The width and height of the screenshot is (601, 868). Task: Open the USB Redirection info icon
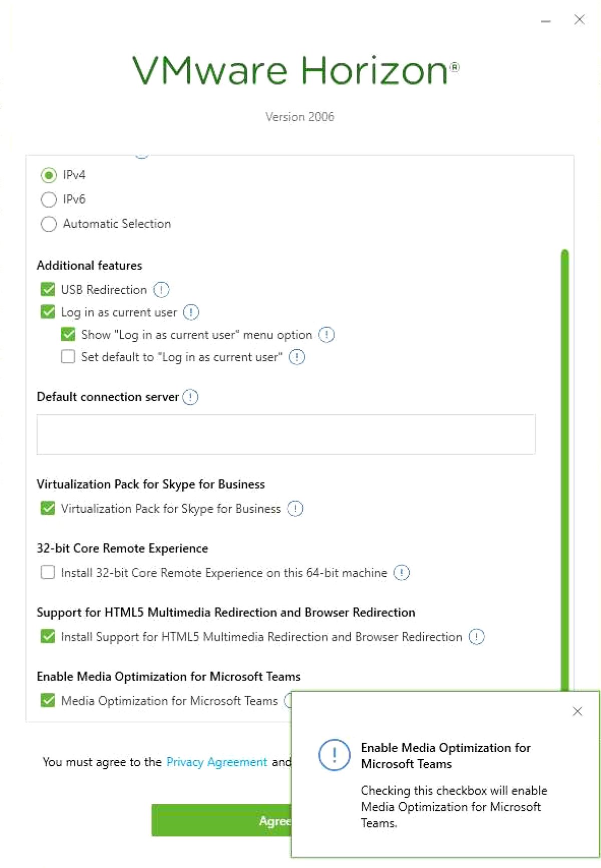tap(161, 290)
